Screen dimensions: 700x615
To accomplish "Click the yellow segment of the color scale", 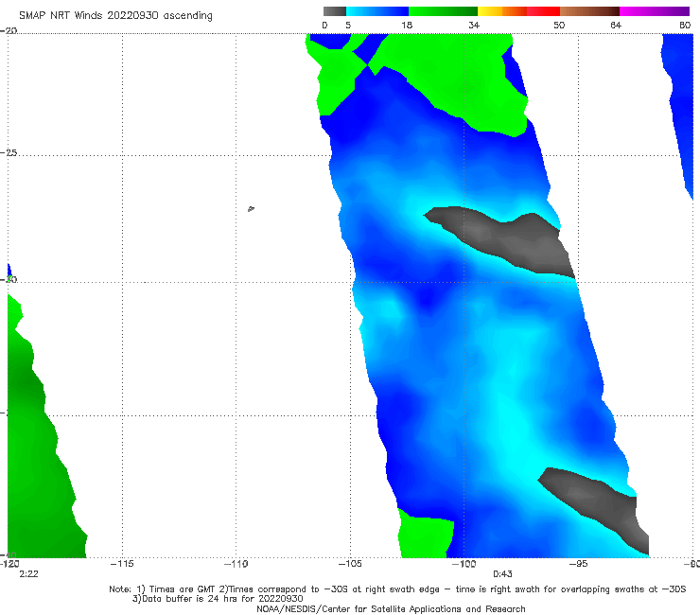I will tap(490, 11).
